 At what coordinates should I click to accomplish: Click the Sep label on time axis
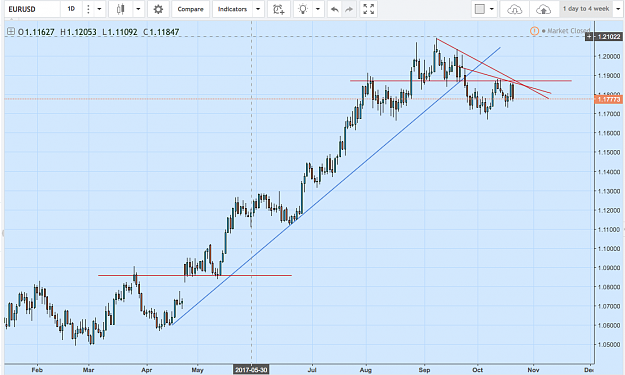[x=424, y=370]
